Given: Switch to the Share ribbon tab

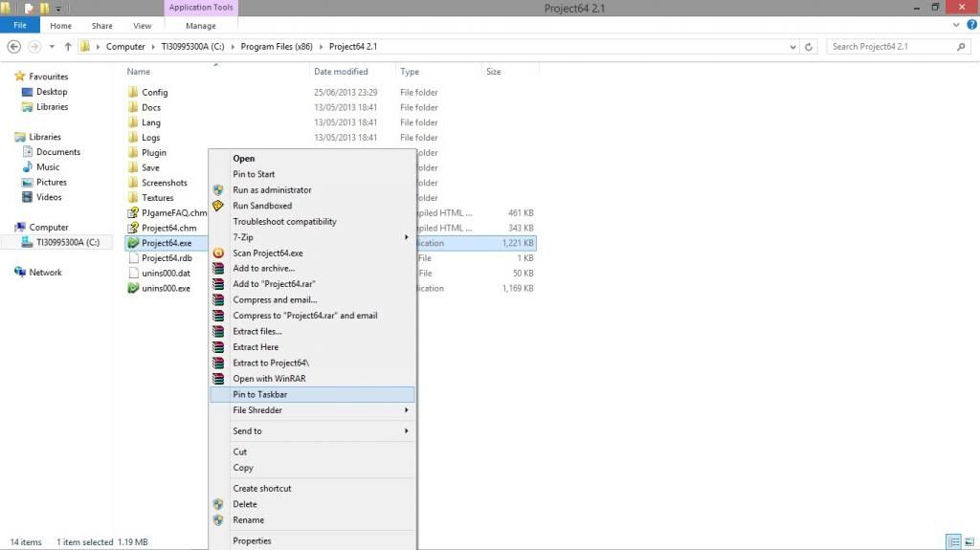Looking at the screenshot, I should tap(101, 26).
